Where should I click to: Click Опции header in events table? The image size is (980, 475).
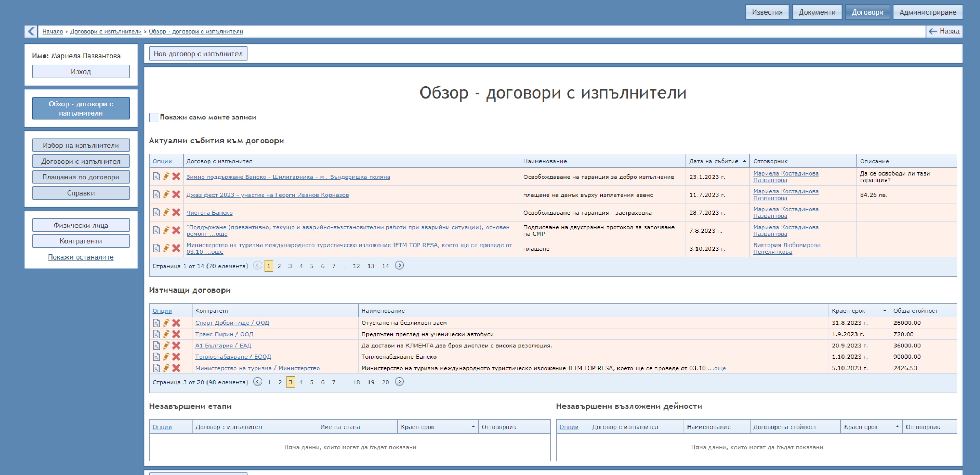(x=162, y=161)
